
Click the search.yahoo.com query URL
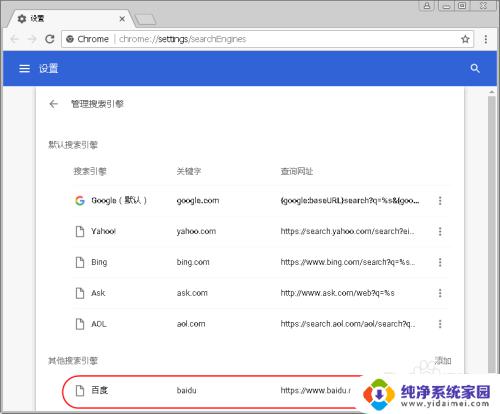[347, 231]
